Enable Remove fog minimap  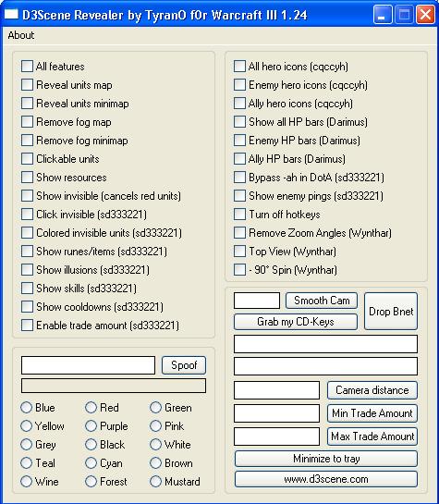[28, 141]
